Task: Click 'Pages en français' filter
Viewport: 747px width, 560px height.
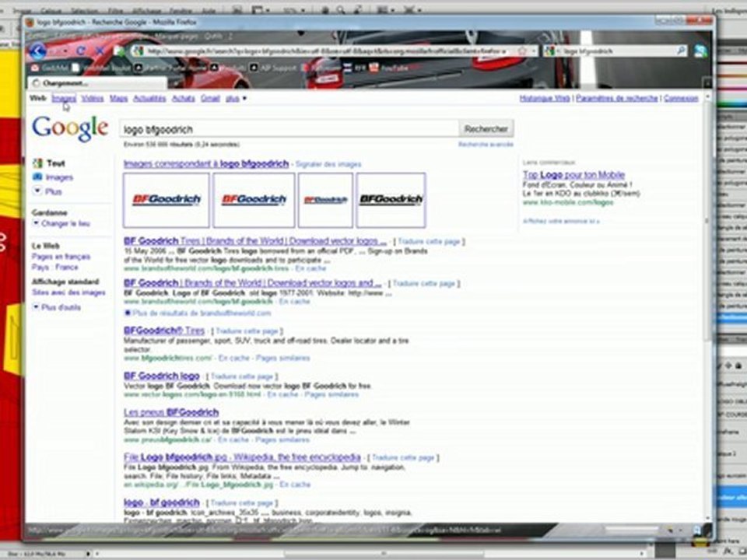Action: 61,257
